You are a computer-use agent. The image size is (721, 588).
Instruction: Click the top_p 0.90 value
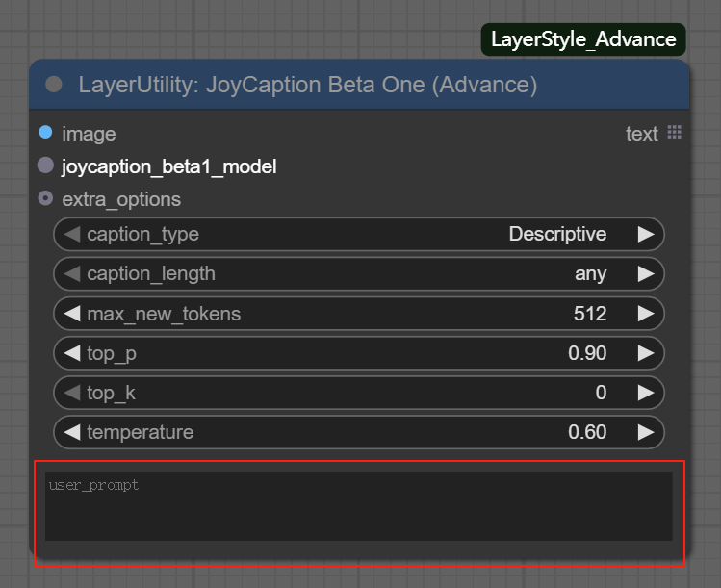587,353
